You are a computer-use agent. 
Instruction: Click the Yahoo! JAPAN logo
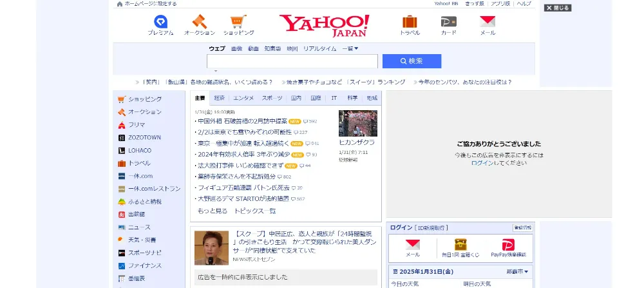[x=324, y=25]
